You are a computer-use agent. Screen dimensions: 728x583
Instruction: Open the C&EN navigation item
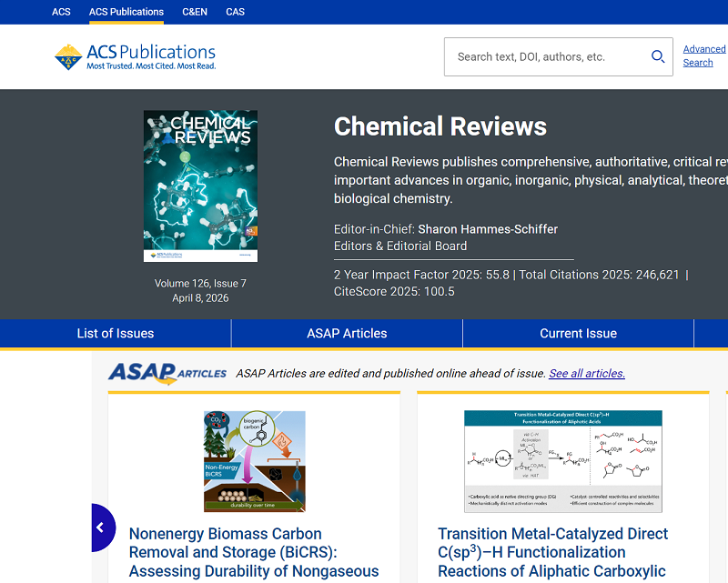coord(195,12)
